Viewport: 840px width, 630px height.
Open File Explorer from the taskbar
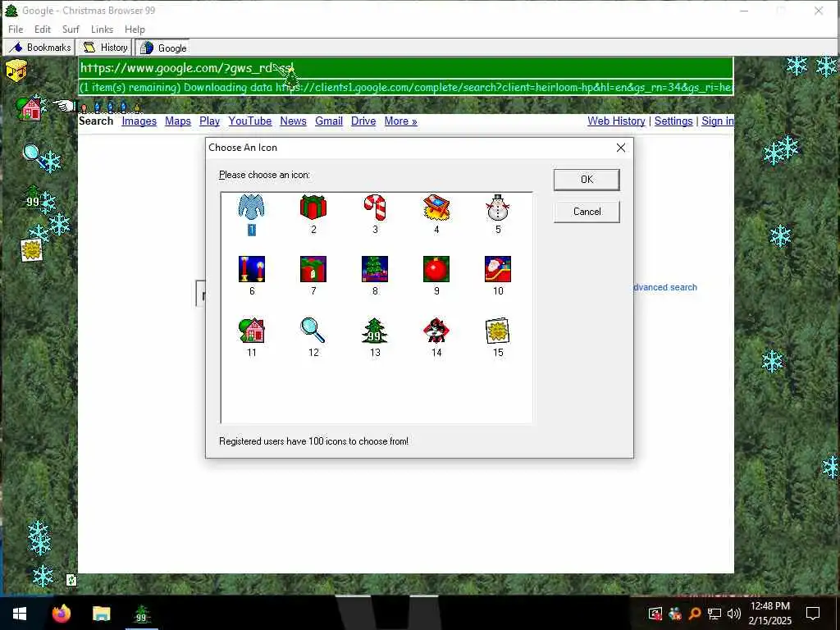(101, 614)
